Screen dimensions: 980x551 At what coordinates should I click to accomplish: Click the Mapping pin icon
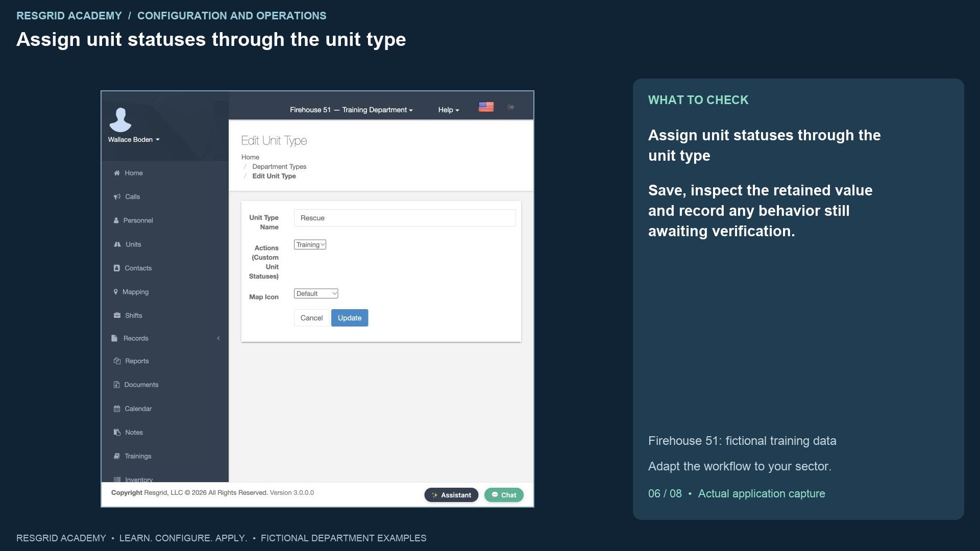tap(116, 292)
